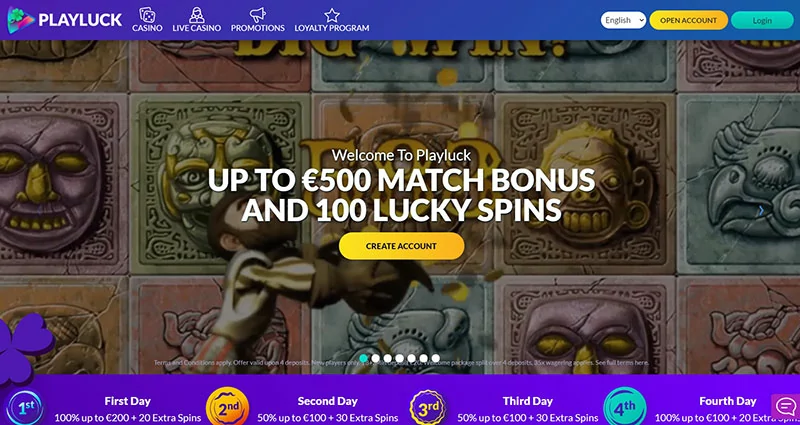This screenshot has width=800, height=425.
Task: Open the live chat bubble icon
Action: click(x=785, y=406)
